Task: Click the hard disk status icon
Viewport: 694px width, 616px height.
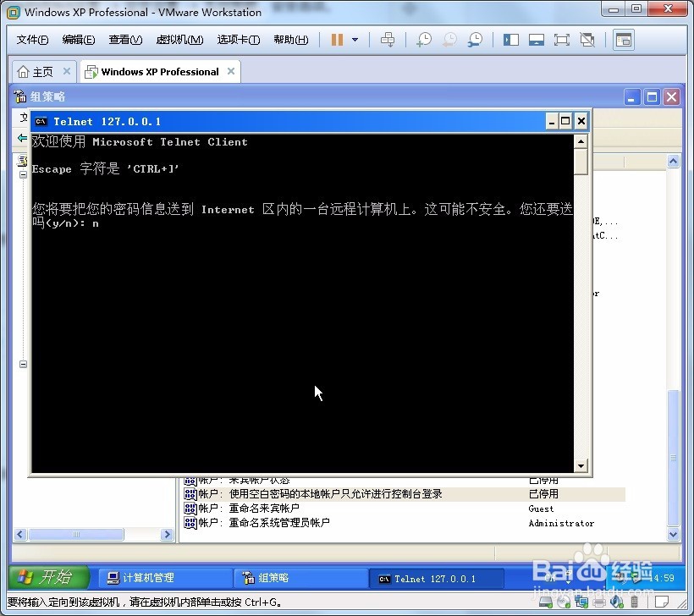Action: [x=544, y=601]
